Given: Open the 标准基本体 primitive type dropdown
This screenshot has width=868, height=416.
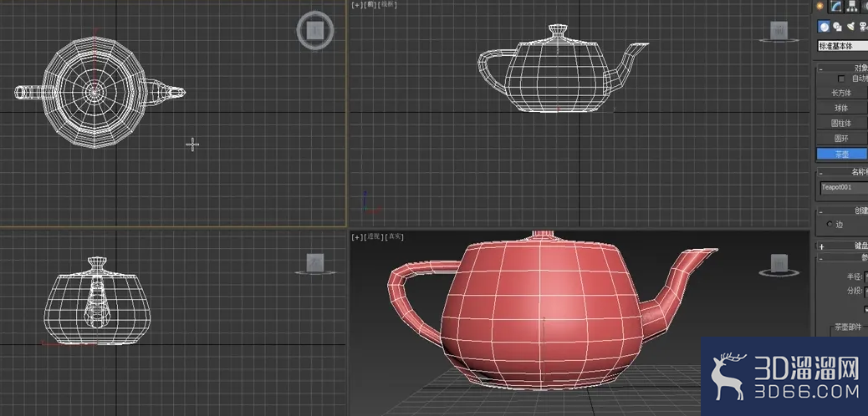Looking at the screenshot, I should coord(843,47).
